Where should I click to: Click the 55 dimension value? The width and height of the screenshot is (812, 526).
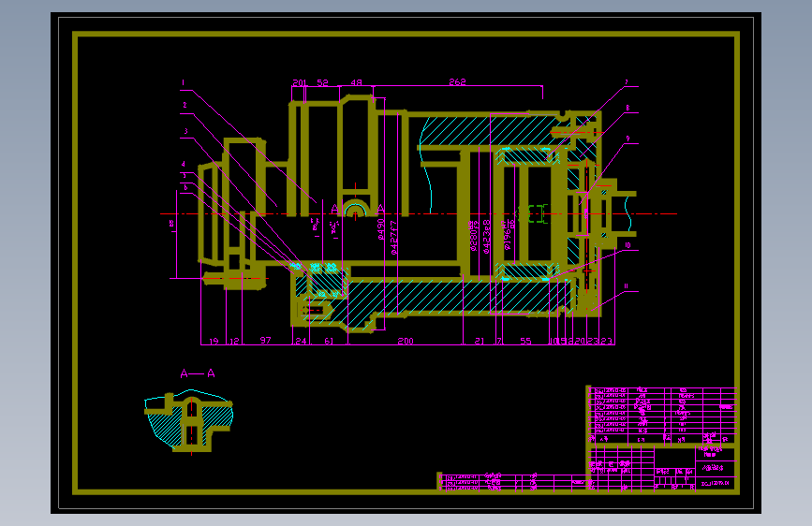(525, 342)
